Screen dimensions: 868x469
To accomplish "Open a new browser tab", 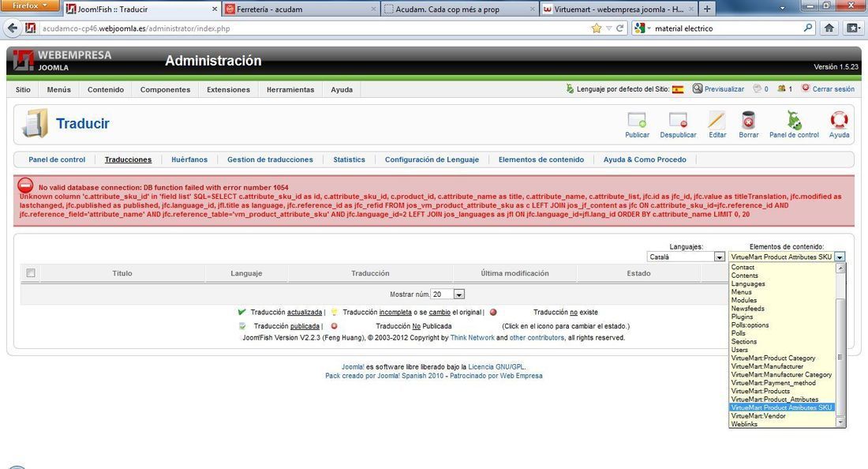I will (x=707, y=9).
